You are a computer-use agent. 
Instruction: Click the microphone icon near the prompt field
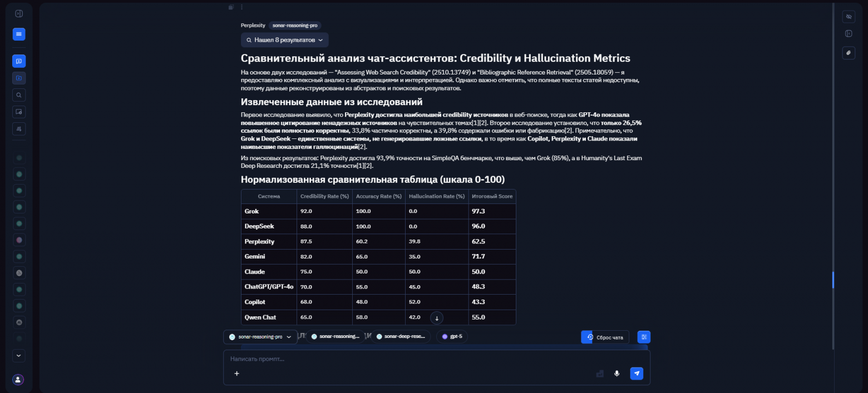tap(617, 374)
